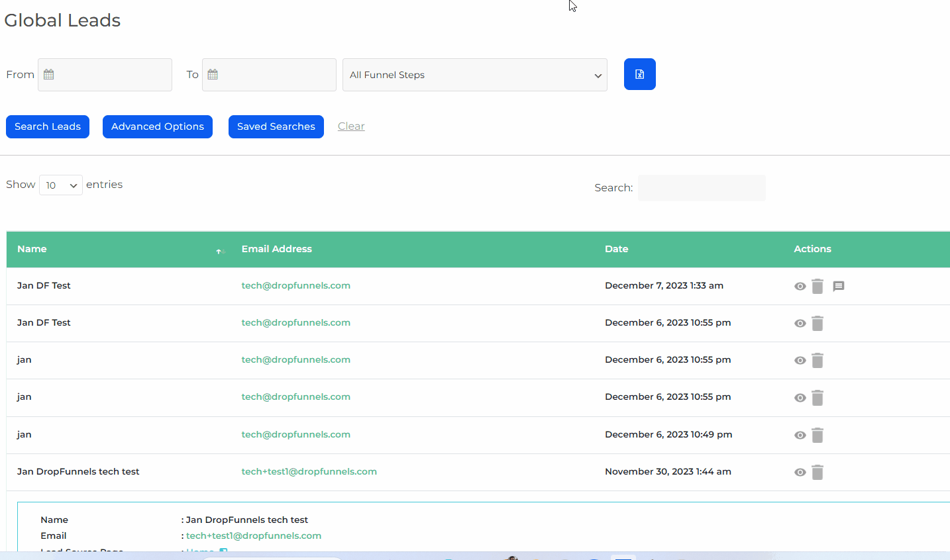This screenshot has width=950, height=560.
Task: Open the Show entries count dropdown
Action: [61, 185]
